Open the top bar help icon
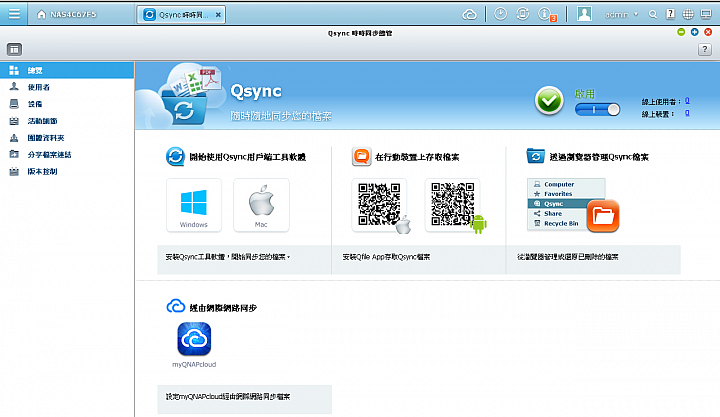The height and width of the screenshot is (417, 720). click(670, 14)
